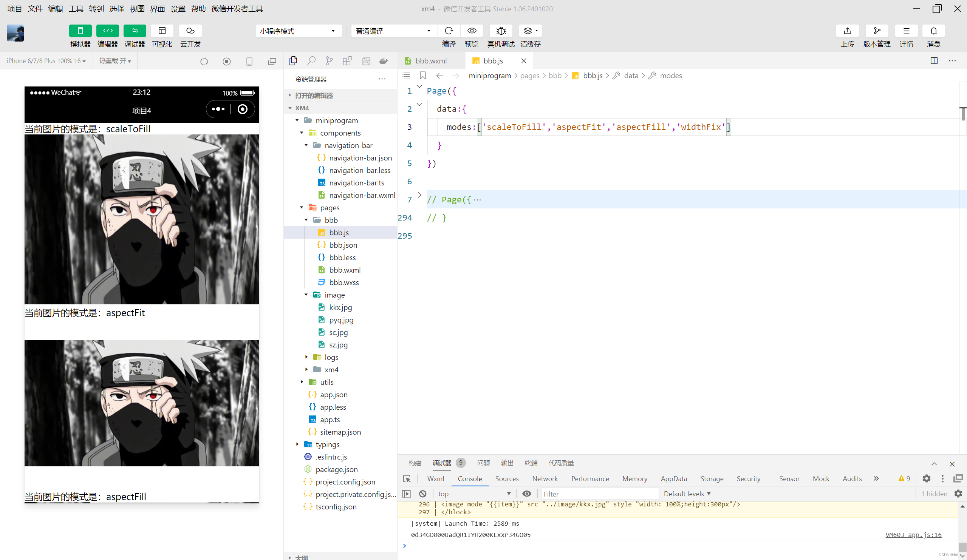Viewport: 967px width, 560px height.
Task: Toggle the editor (编辑器) panel
Action: pyautogui.click(x=107, y=31)
